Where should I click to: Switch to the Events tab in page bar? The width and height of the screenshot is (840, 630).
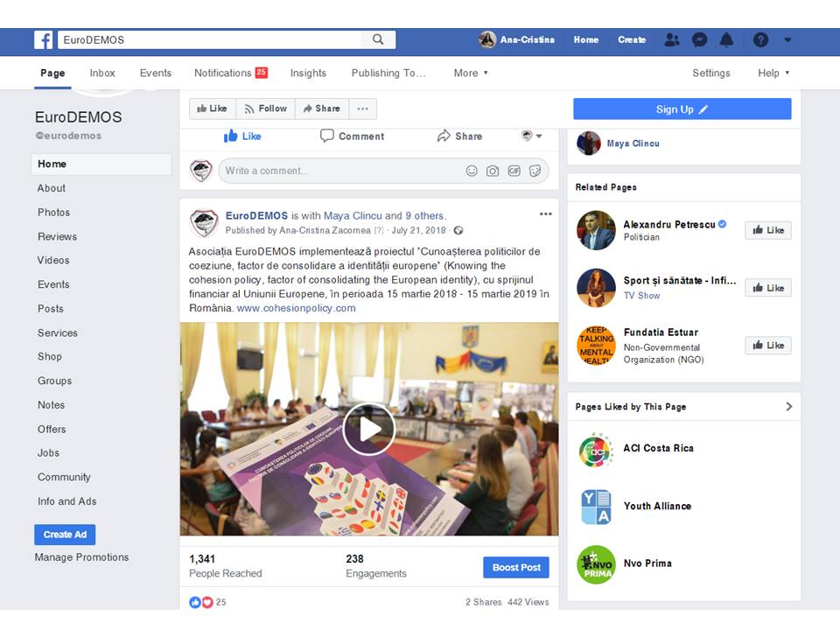pyautogui.click(x=156, y=73)
